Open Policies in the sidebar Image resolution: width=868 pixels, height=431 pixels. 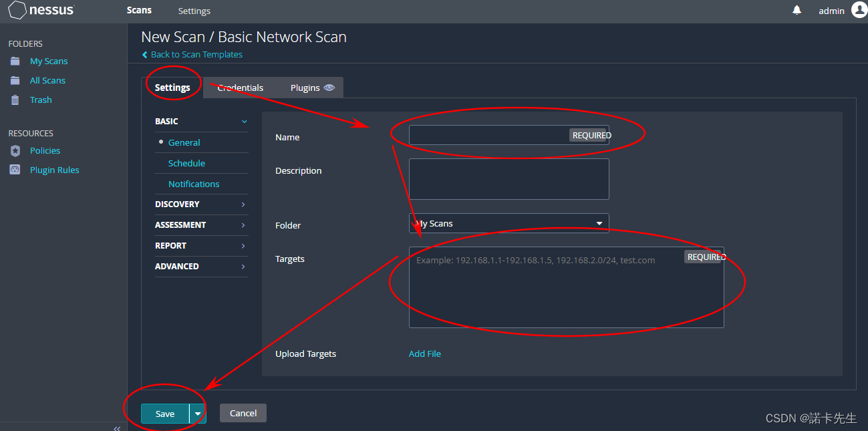[45, 150]
